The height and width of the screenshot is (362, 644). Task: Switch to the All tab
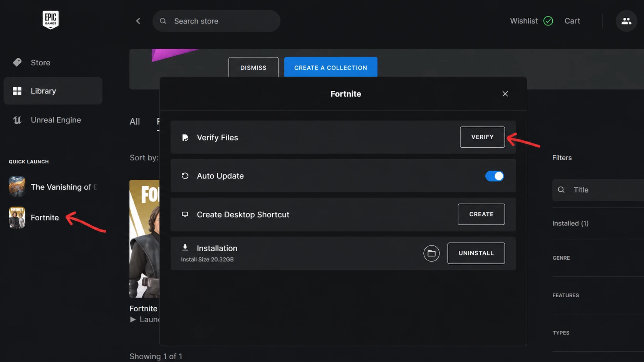click(x=135, y=122)
